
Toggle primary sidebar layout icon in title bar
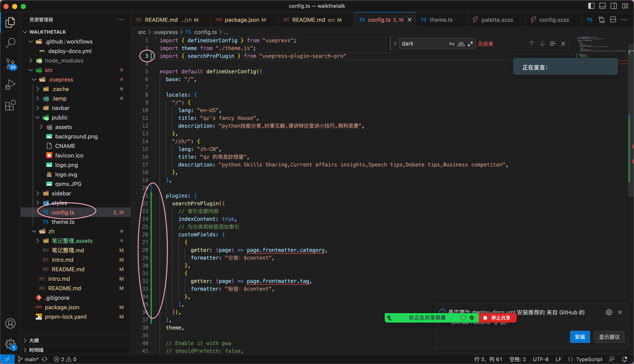pos(591,6)
